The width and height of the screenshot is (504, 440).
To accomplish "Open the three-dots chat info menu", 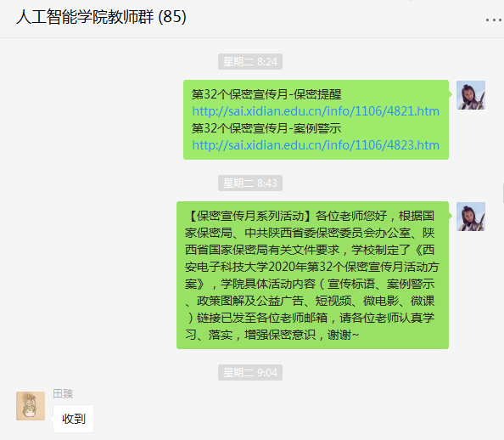I will (494, 20).
